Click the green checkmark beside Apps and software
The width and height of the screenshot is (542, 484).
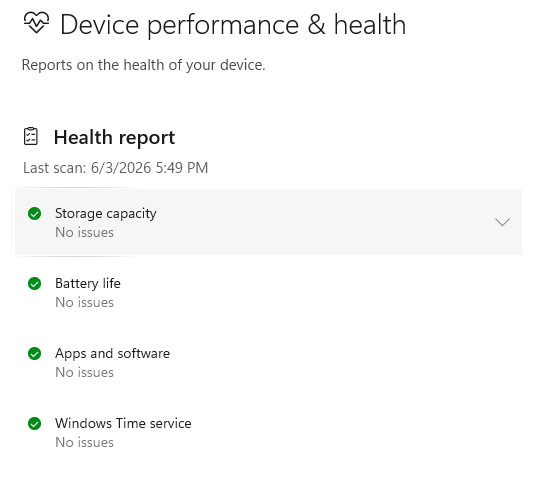coord(35,353)
